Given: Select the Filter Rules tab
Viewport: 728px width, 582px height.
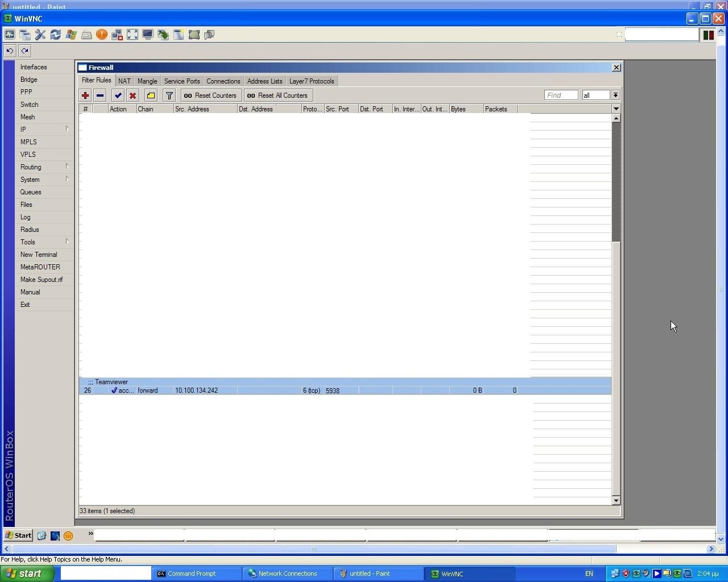Looking at the screenshot, I should pos(97,80).
